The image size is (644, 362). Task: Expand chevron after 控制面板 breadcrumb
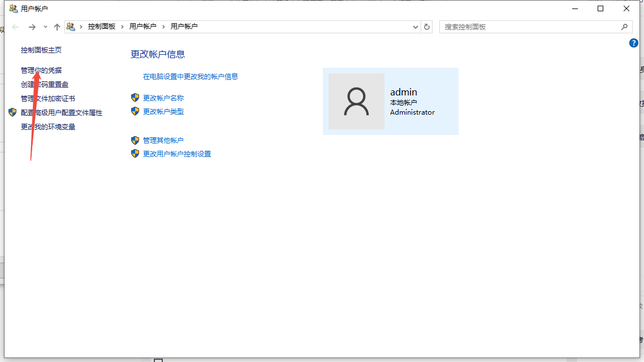click(122, 27)
